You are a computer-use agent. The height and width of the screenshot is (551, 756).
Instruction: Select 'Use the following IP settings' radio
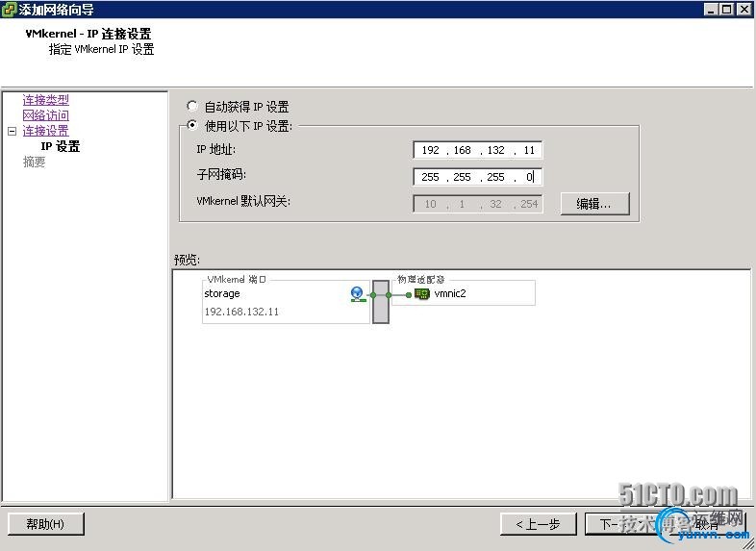click(x=192, y=125)
